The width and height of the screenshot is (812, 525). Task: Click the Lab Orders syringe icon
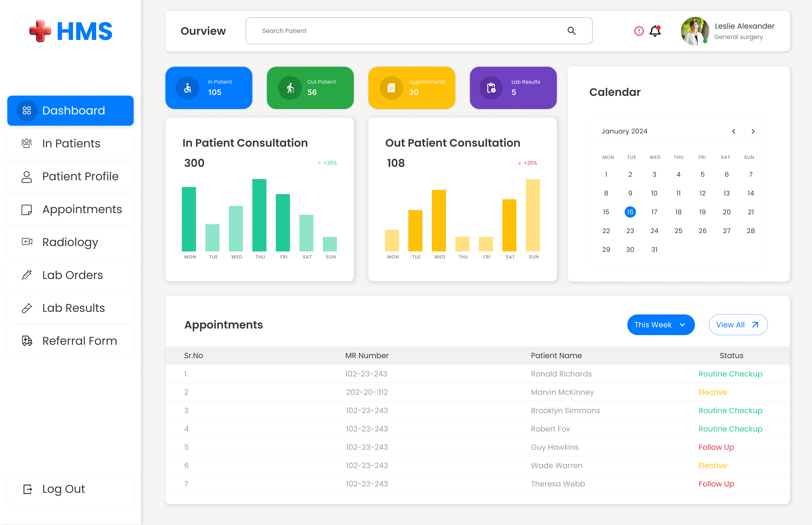pos(27,275)
